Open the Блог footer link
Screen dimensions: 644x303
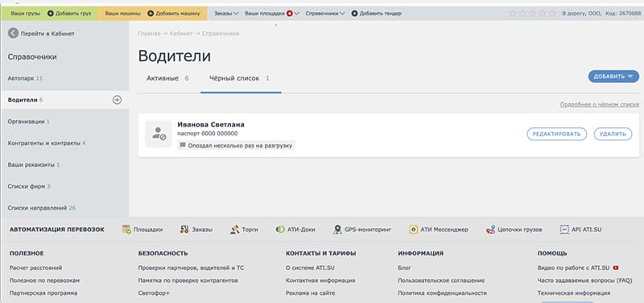point(404,268)
